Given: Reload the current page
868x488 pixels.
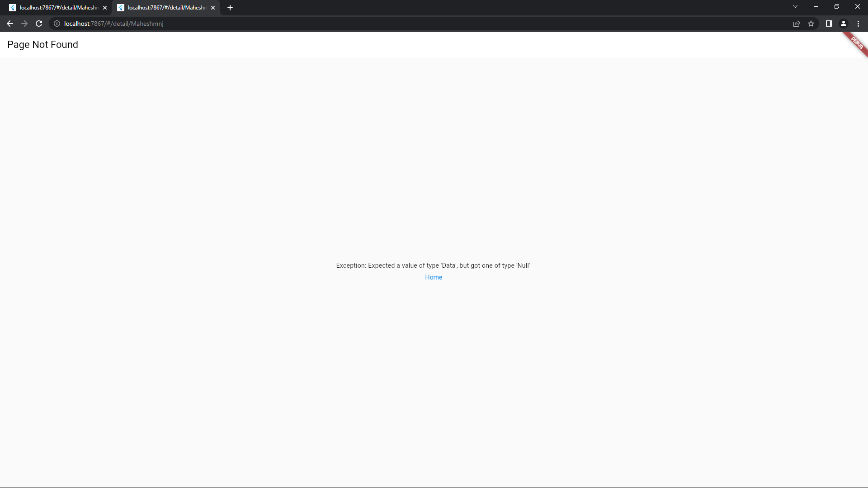Looking at the screenshot, I should [x=39, y=24].
